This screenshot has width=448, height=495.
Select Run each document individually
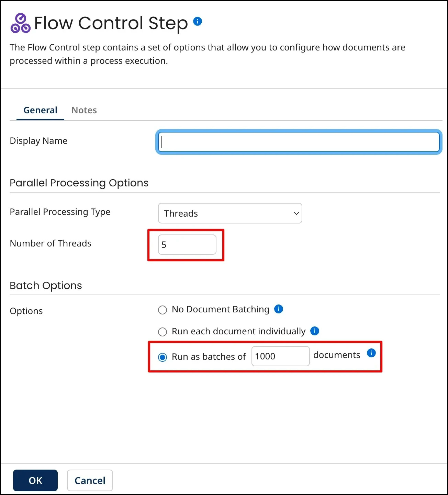pos(162,332)
